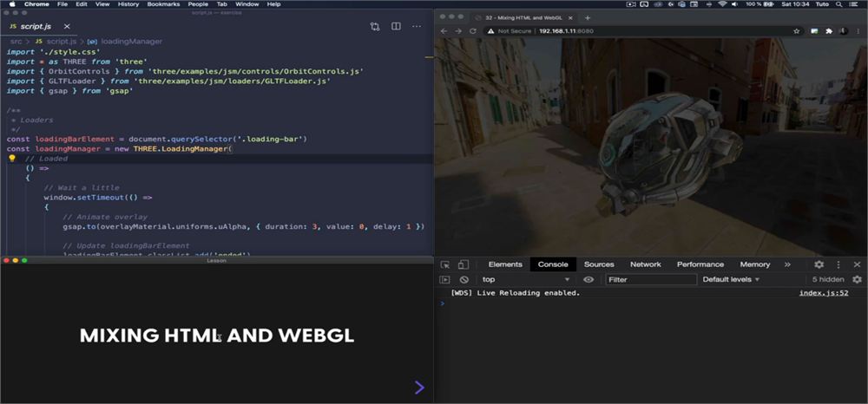Image resolution: width=868 pixels, height=404 pixels.
Task: Close the DevTools panel
Action: (858, 264)
